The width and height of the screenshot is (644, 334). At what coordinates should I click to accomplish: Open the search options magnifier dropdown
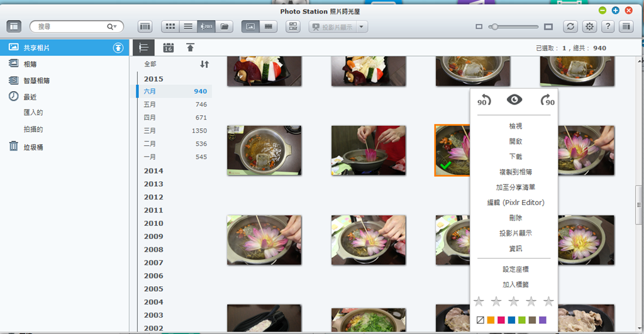(x=112, y=26)
